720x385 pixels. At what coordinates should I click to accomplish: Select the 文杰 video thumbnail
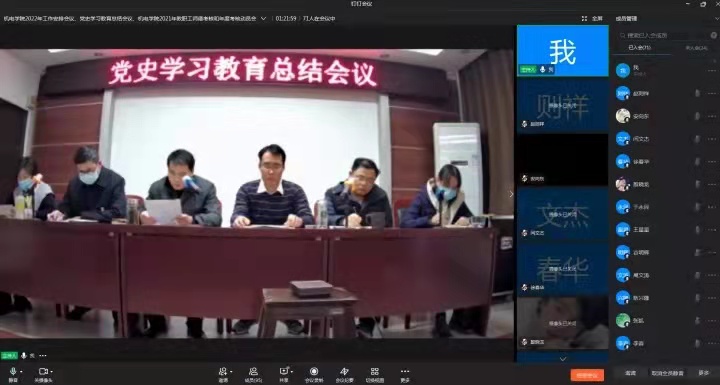pos(563,213)
